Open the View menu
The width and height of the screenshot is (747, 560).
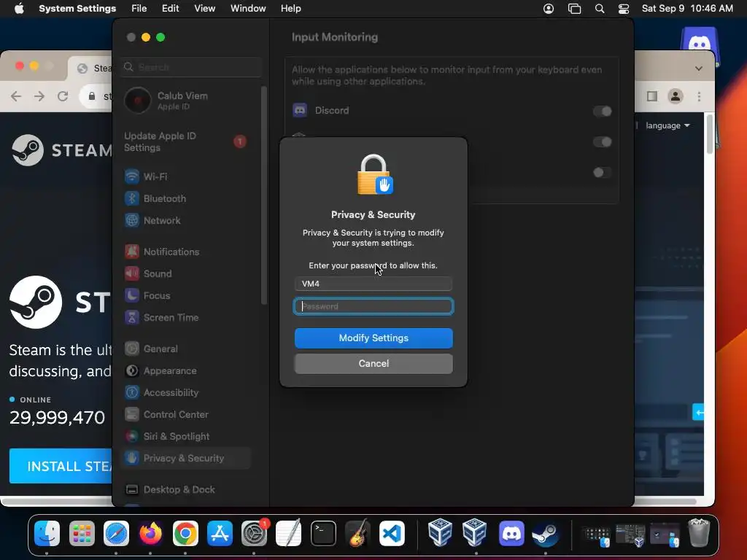[x=204, y=9]
